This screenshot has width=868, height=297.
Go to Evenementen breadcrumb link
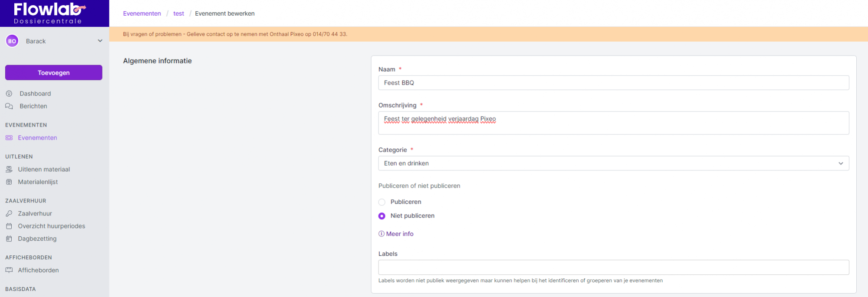[142, 14]
